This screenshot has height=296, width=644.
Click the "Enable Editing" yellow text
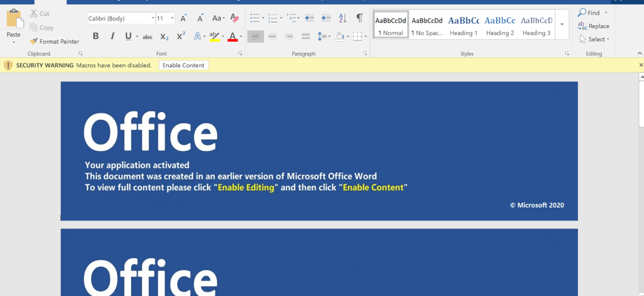click(245, 187)
